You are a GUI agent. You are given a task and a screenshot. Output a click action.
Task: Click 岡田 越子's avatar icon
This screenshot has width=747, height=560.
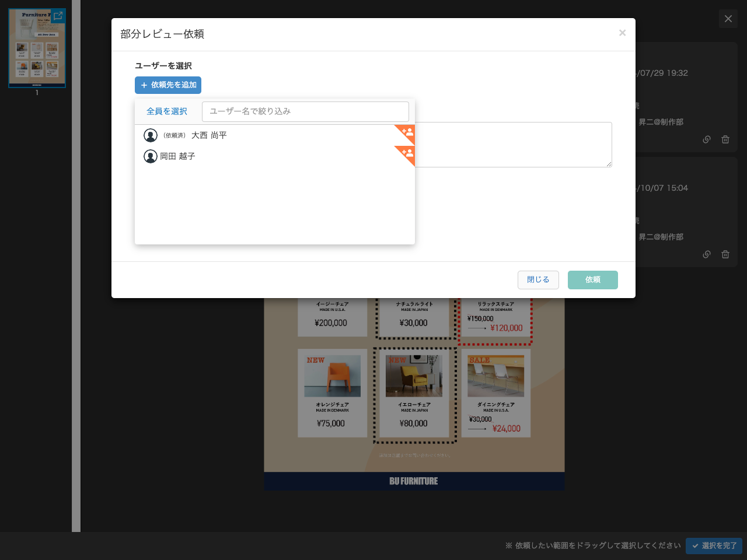coord(151,156)
